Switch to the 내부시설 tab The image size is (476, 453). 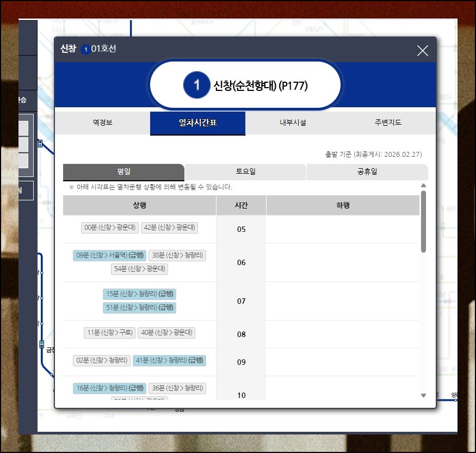click(x=293, y=123)
